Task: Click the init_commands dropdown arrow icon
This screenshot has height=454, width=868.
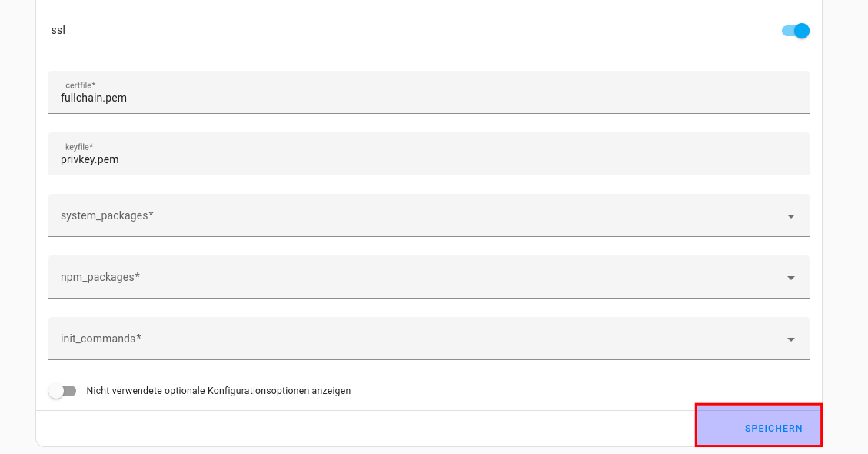Action: (791, 339)
